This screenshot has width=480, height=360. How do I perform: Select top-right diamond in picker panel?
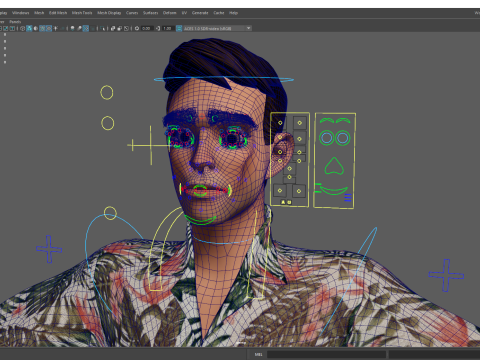click(x=299, y=123)
